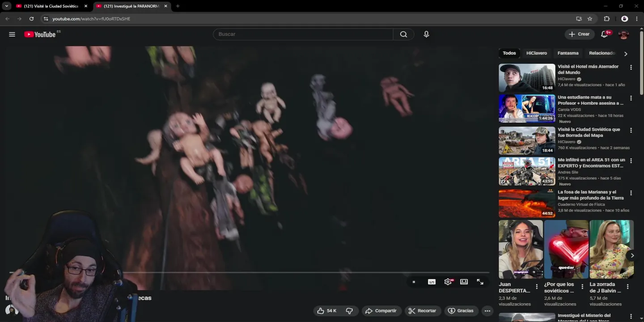Select the HiClavero filter chip
Viewport: 644px width, 322px height.
(537, 53)
